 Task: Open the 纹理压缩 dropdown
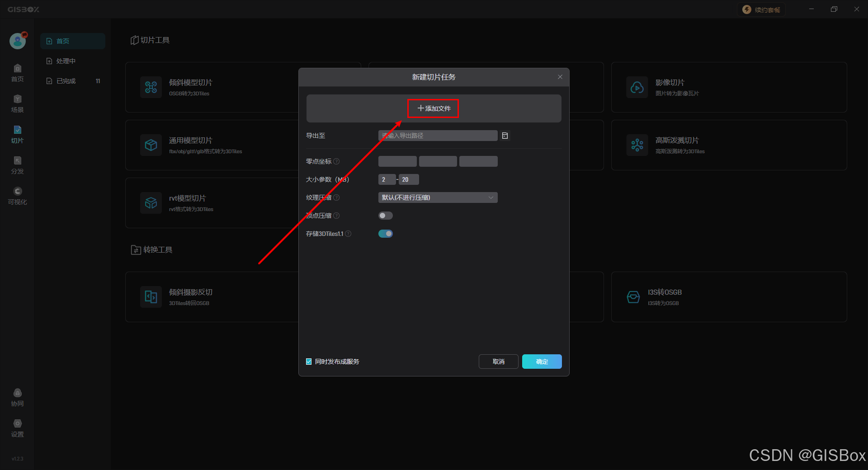point(438,197)
